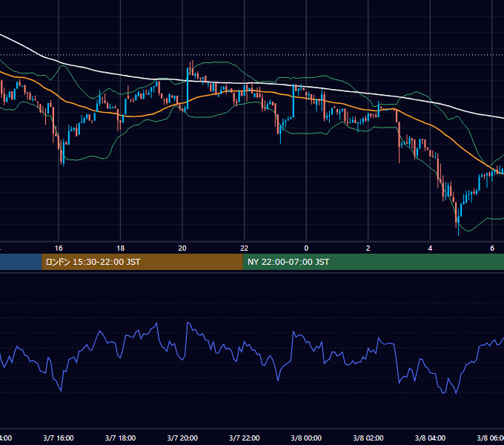Click the 4 hour label on price chart axis

pyautogui.click(x=430, y=248)
